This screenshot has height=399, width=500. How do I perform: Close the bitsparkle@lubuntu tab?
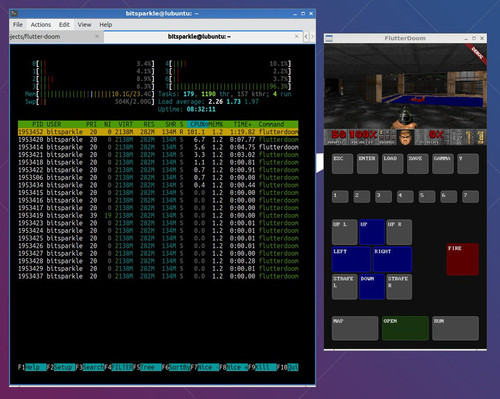[296, 36]
